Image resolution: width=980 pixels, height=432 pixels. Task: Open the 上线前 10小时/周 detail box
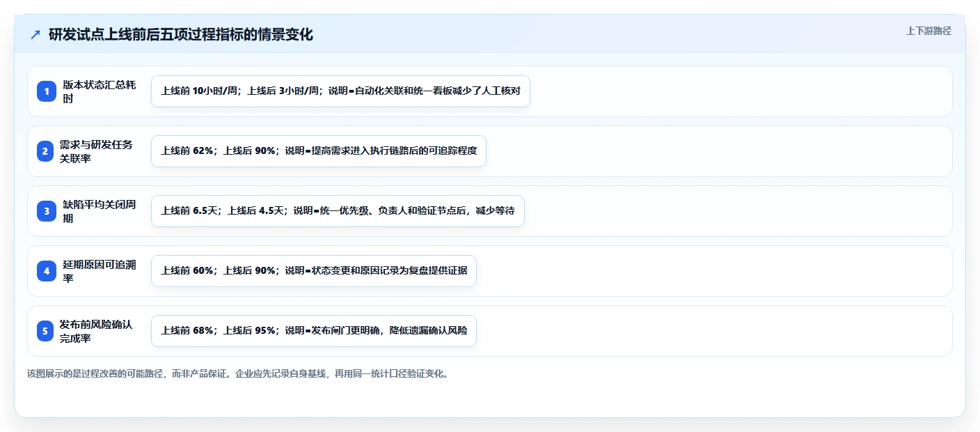(x=340, y=91)
